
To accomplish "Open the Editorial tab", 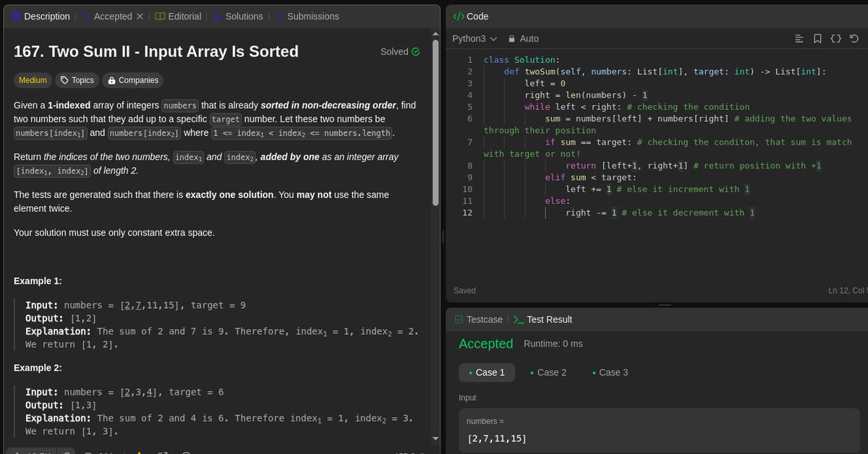I will click(178, 16).
